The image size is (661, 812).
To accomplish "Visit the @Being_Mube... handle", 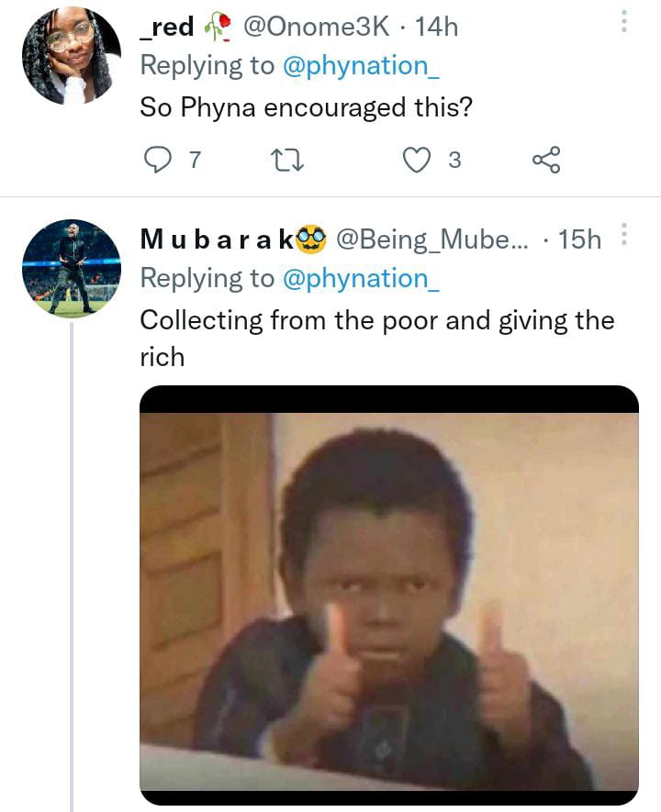I will (431, 239).
